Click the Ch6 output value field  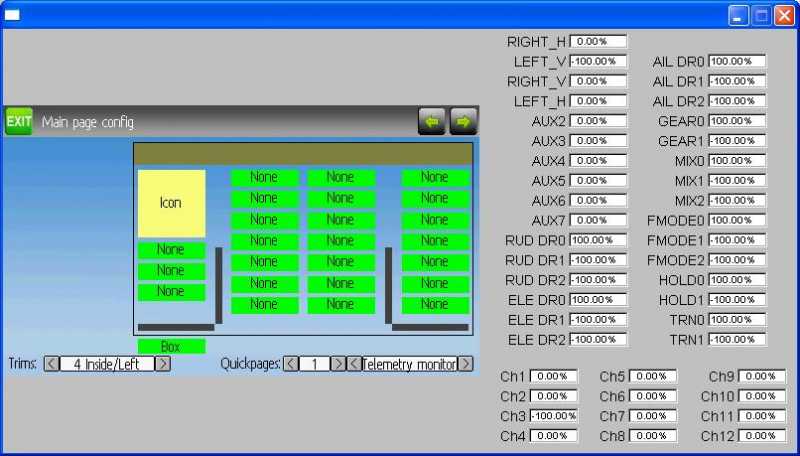653,396
